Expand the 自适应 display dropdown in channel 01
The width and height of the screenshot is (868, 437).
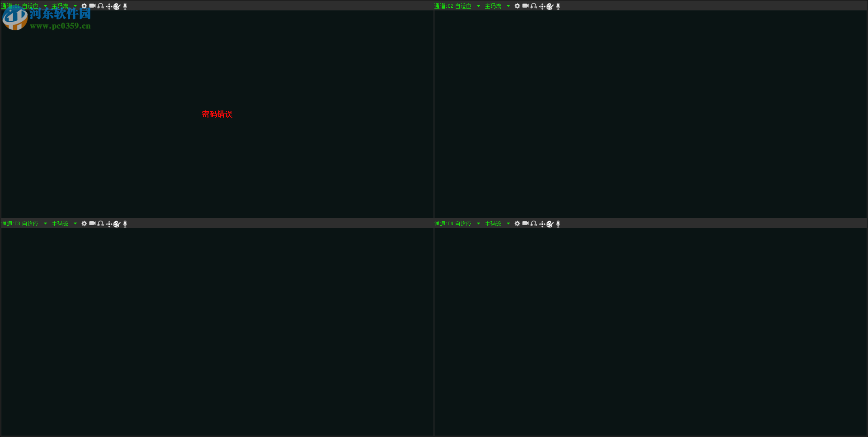coord(35,6)
